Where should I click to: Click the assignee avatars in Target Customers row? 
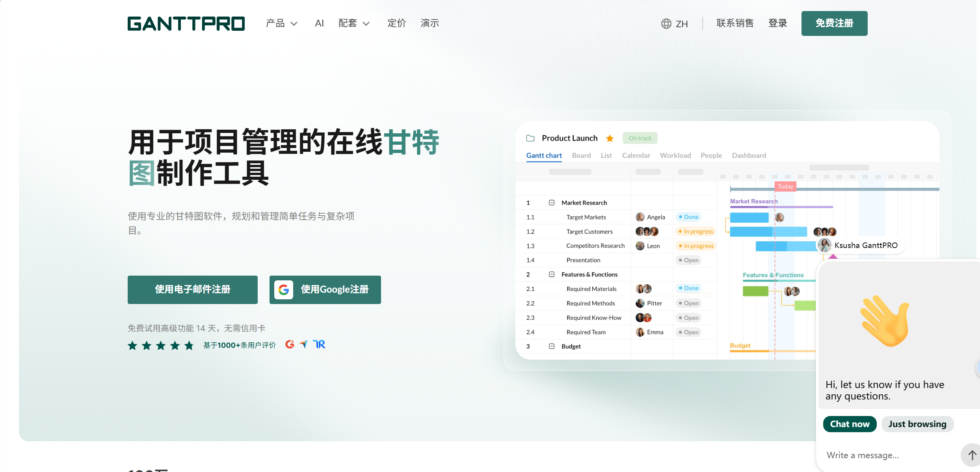[x=647, y=231]
